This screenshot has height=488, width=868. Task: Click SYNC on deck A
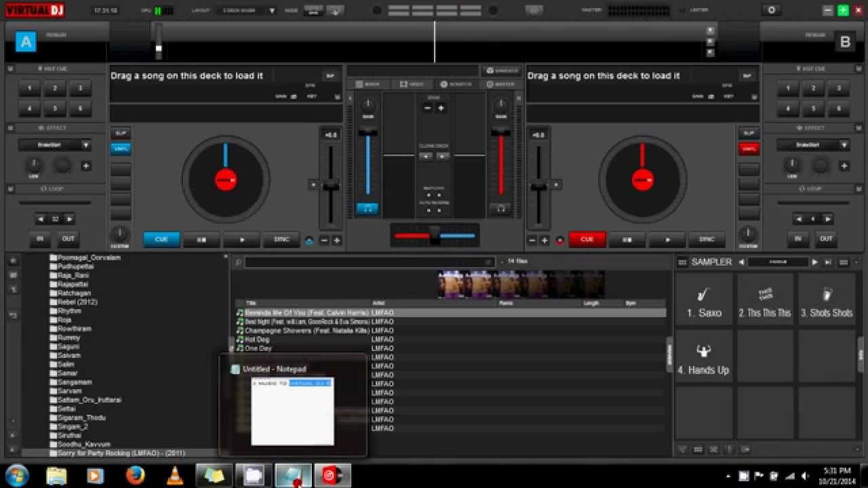(x=281, y=239)
